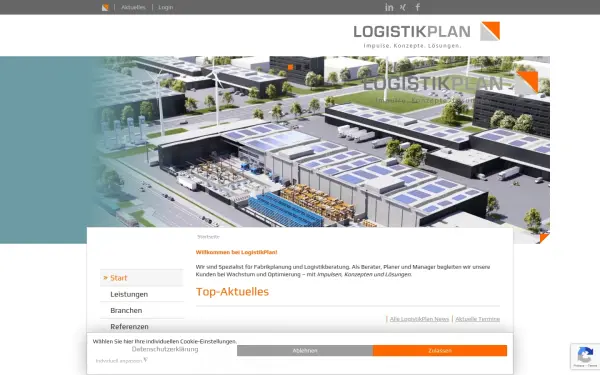
Task: Open Aktuelles in the top bar
Action: pyautogui.click(x=133, y=7)
